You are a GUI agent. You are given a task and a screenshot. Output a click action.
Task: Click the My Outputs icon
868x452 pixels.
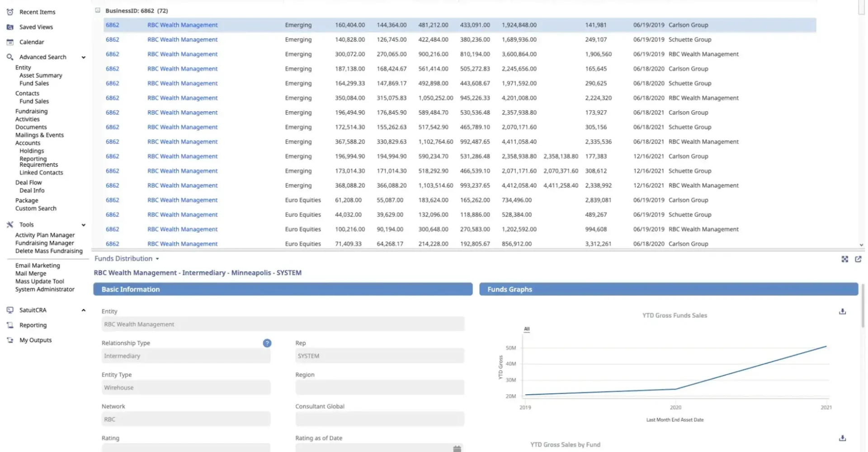[x=10, y=340]
